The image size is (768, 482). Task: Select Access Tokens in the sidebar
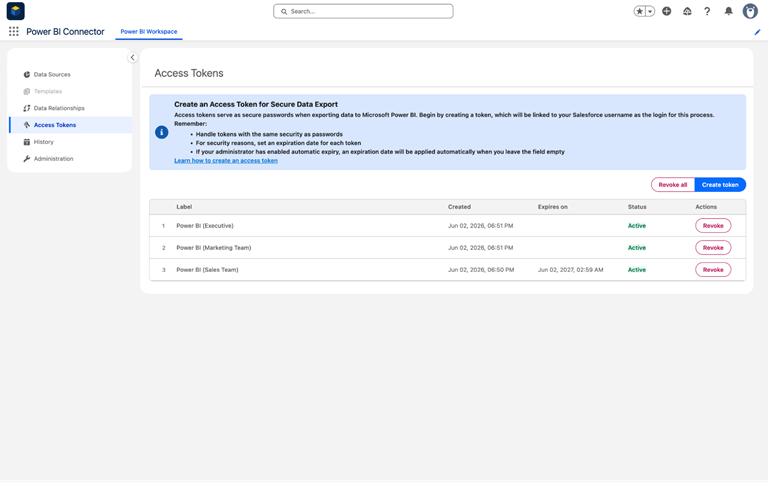click(70, 125)
